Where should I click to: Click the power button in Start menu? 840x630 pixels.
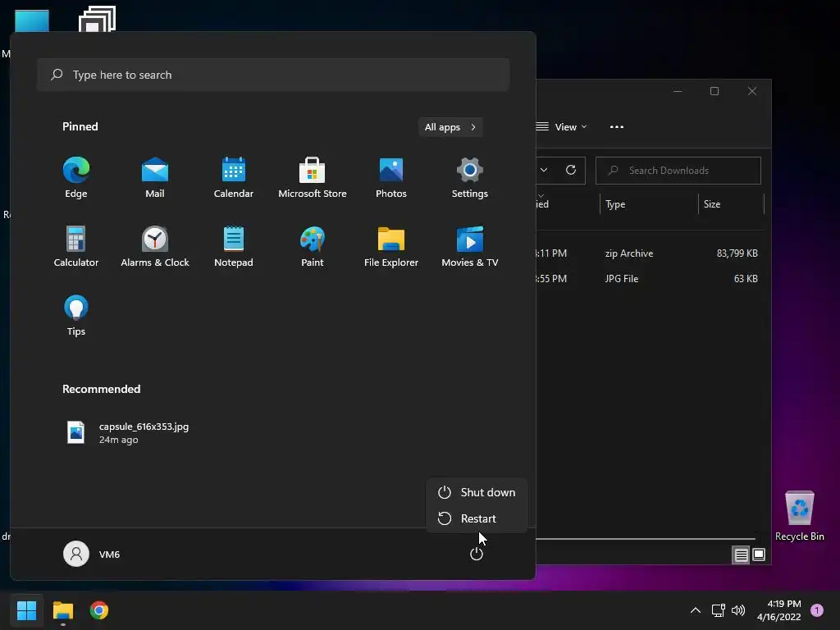tap(477, 554)
